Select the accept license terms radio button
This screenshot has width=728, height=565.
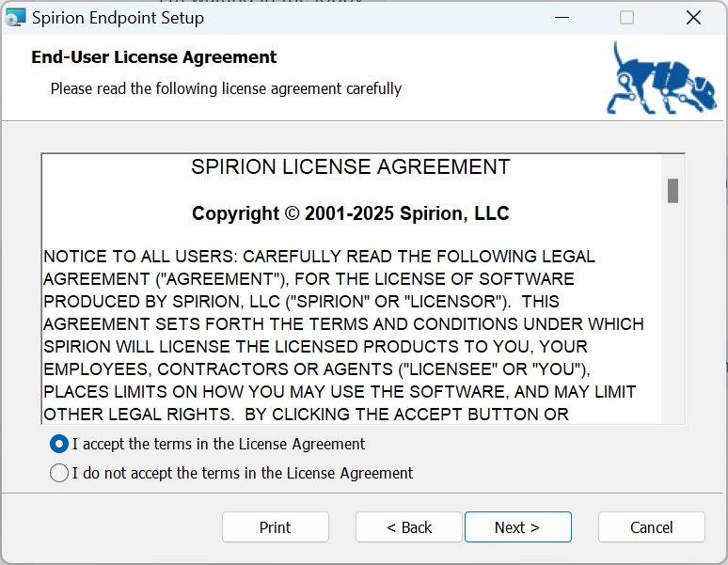59,444
